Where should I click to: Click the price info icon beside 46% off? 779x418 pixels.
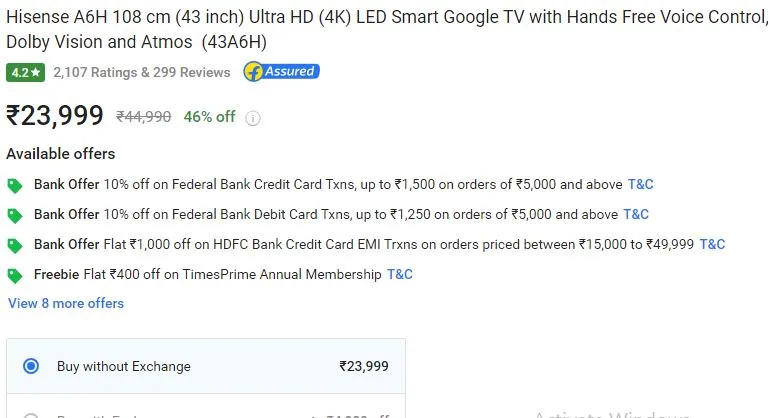coord(253,118)
